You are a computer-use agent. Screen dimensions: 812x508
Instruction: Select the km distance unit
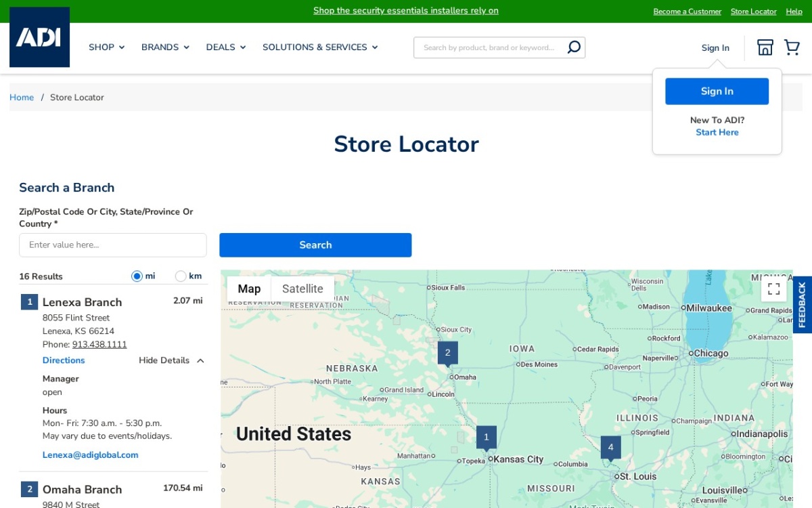tap(181, 276)
